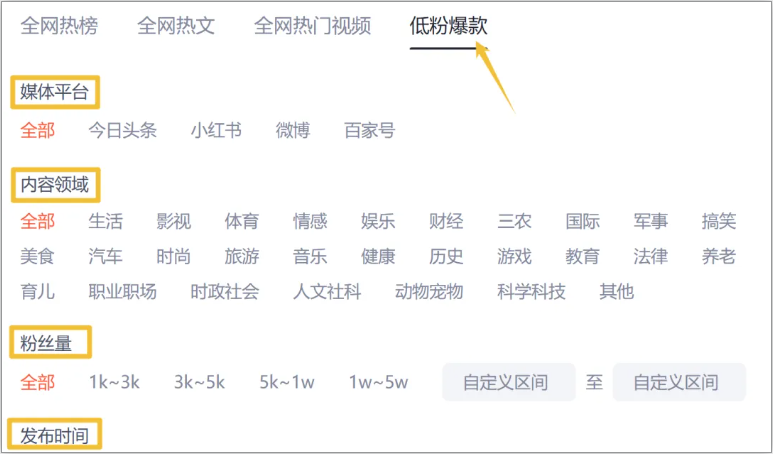Screen dimensions: 773x454
Task: Pick the 军事 category filter
Action: [x=651, y=221]
